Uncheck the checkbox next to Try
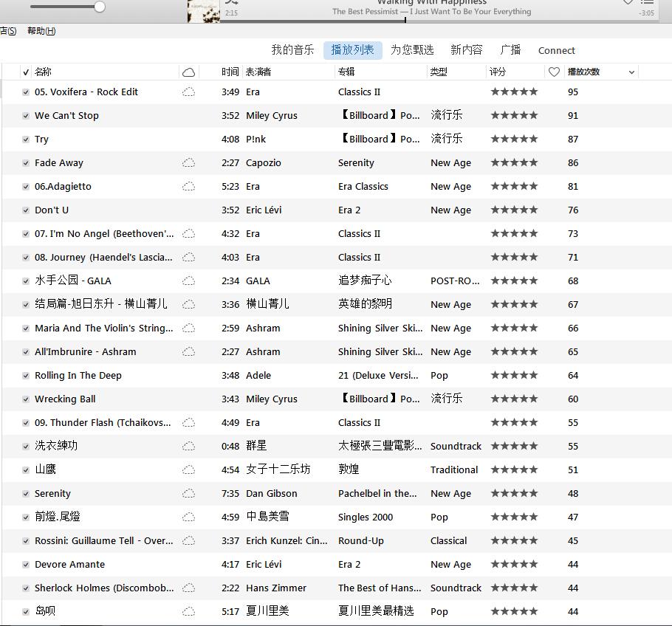 coord(25,139)
